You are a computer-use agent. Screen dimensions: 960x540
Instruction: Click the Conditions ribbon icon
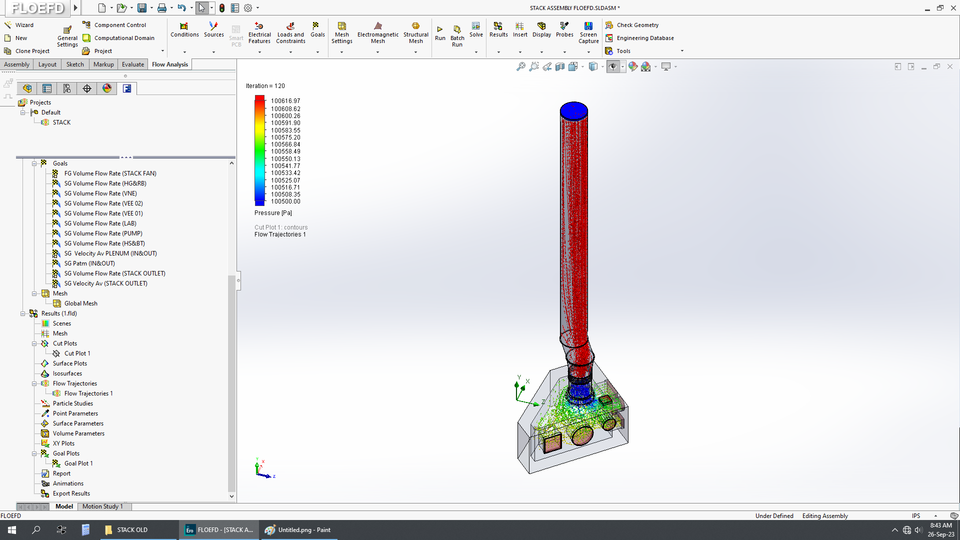pos(184,26)
